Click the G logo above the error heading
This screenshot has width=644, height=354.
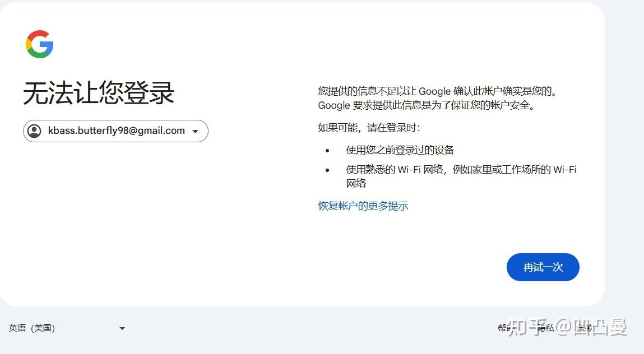[x=40, y=44]
